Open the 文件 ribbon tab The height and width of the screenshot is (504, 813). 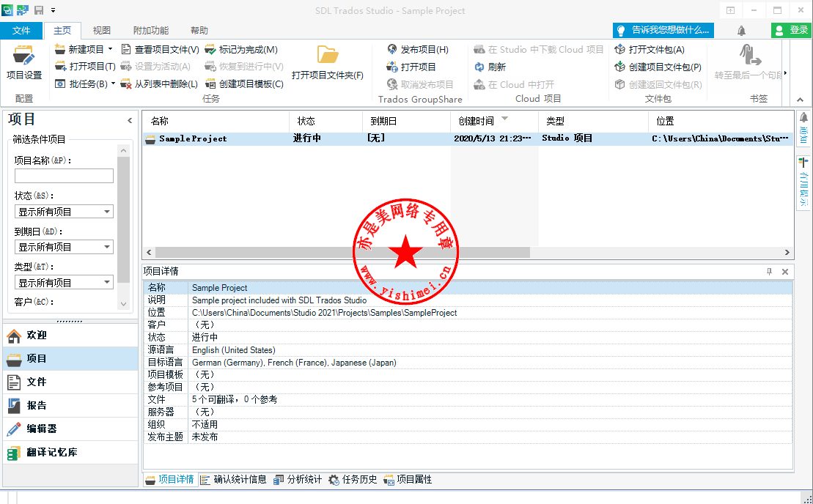pyautogui.click(x=21, y=31)
